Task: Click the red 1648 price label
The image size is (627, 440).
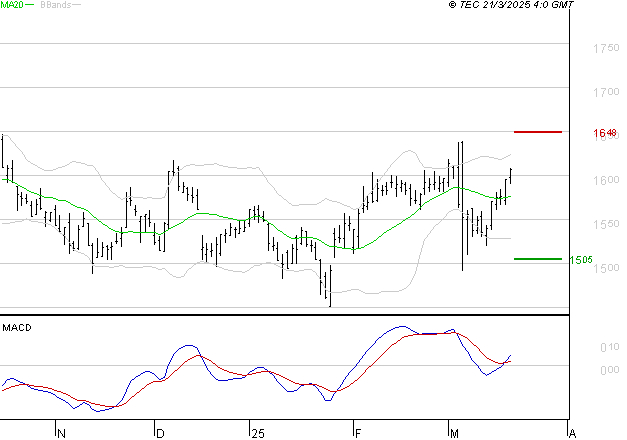Action: click(x=605, y=132)
